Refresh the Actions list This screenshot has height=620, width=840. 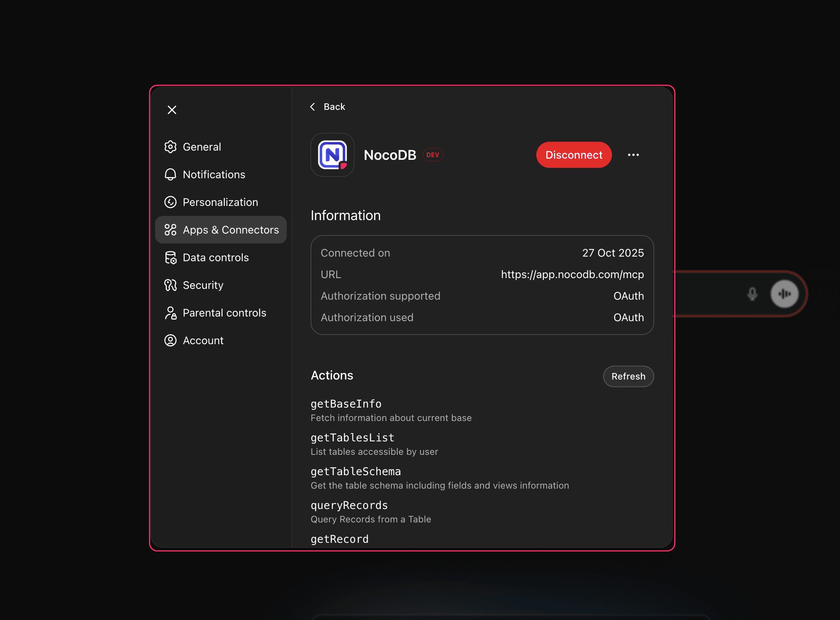(x=628, y=376)
